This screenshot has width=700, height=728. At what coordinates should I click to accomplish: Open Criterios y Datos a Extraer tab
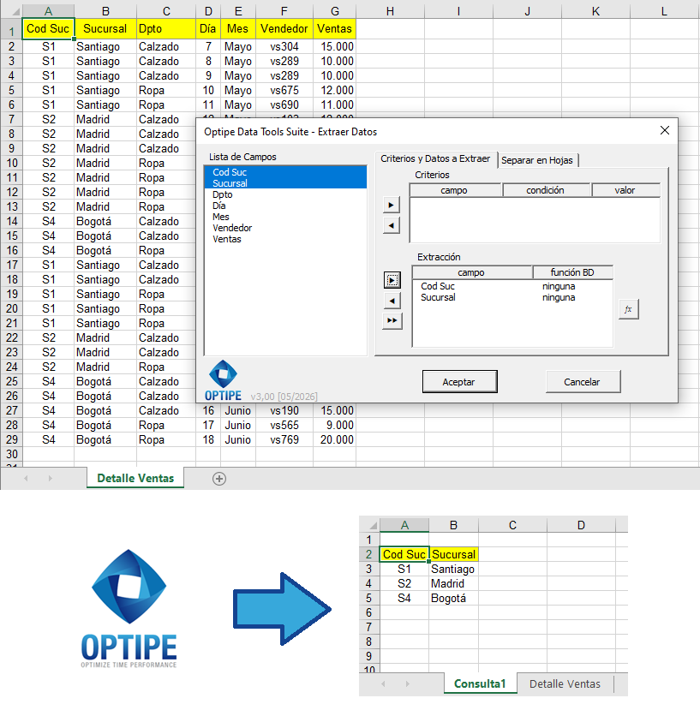(435, 158)
